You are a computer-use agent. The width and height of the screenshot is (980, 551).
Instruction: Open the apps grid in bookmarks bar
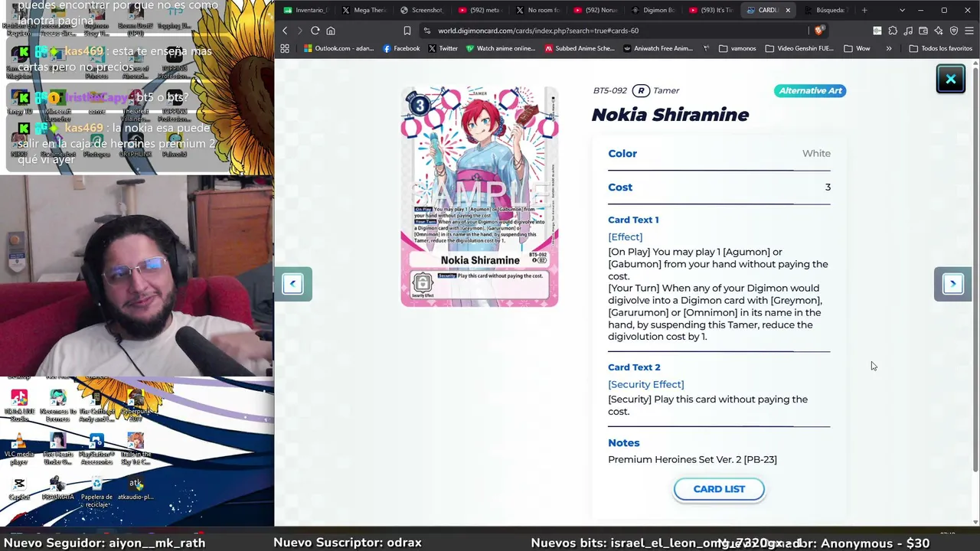(x=285, y=48)
